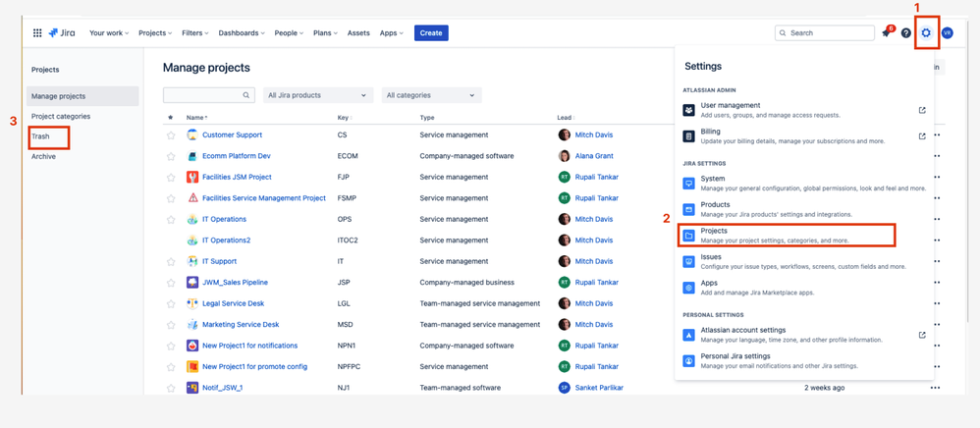Image resolution: width=980 pixels, height=428 pixels.
Task: Open Projects in the Settings menu
Action: click(x=787, y=236)
